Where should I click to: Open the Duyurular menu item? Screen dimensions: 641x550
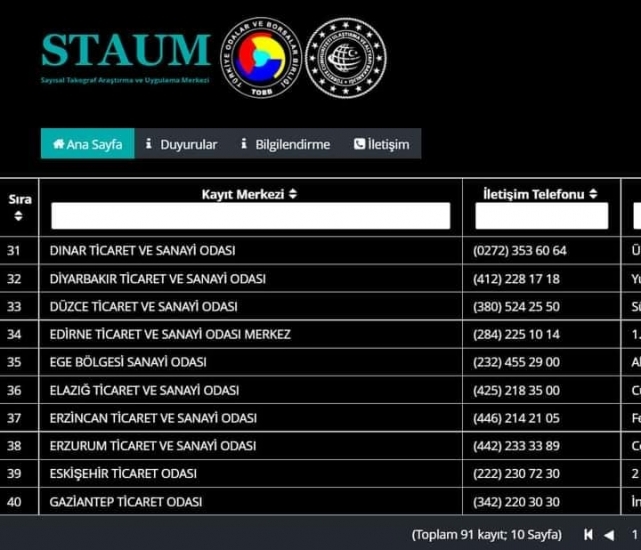point(182,144)
